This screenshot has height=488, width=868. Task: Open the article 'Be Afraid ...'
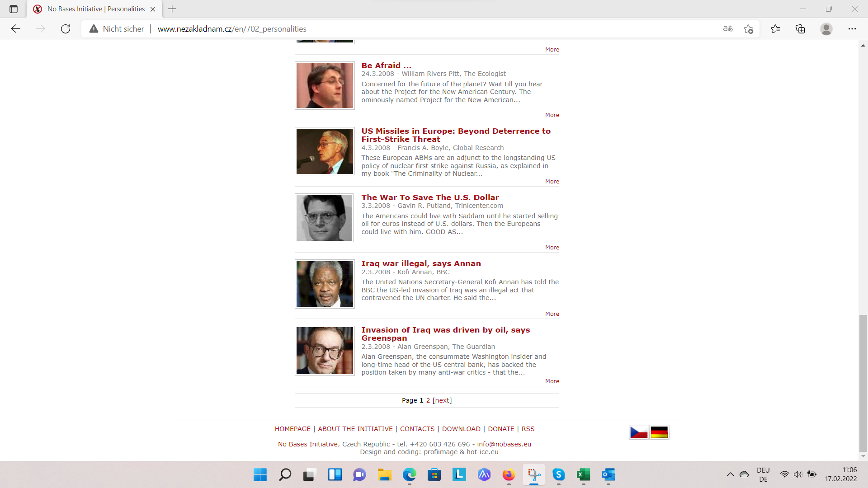click(386, 66)
